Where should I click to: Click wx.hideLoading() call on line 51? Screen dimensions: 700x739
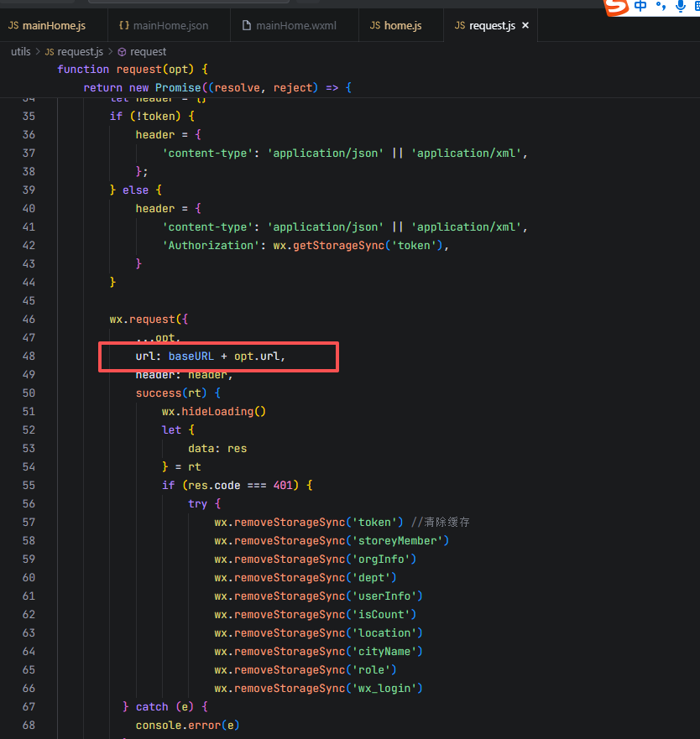coord(213,411)
